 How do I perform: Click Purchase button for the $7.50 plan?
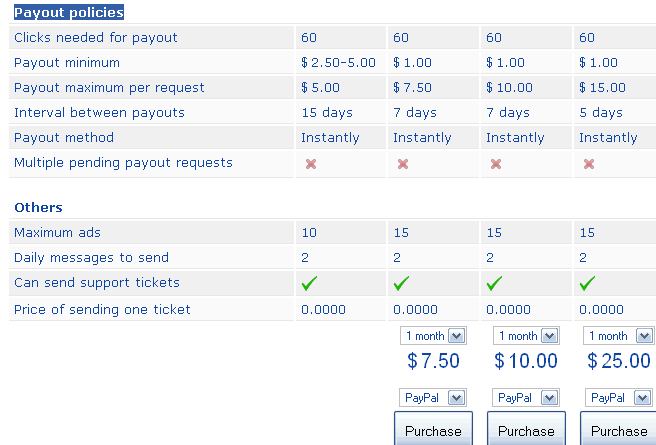point(433,429)
